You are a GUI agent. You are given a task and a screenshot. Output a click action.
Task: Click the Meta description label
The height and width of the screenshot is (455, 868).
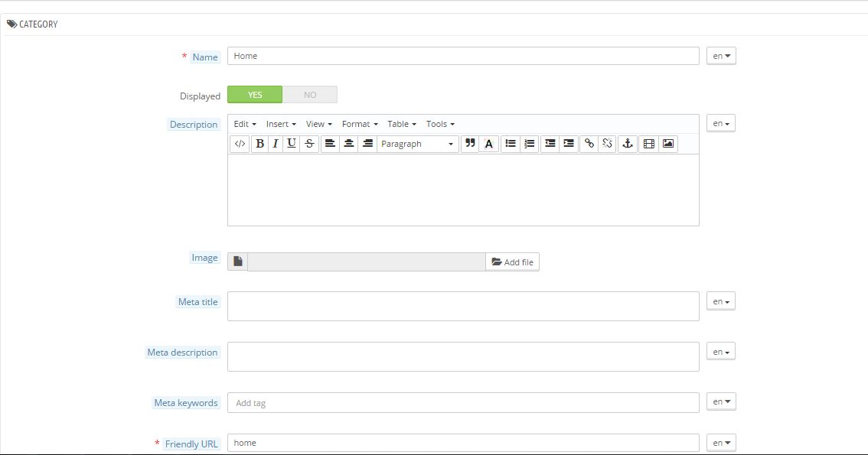182,353
